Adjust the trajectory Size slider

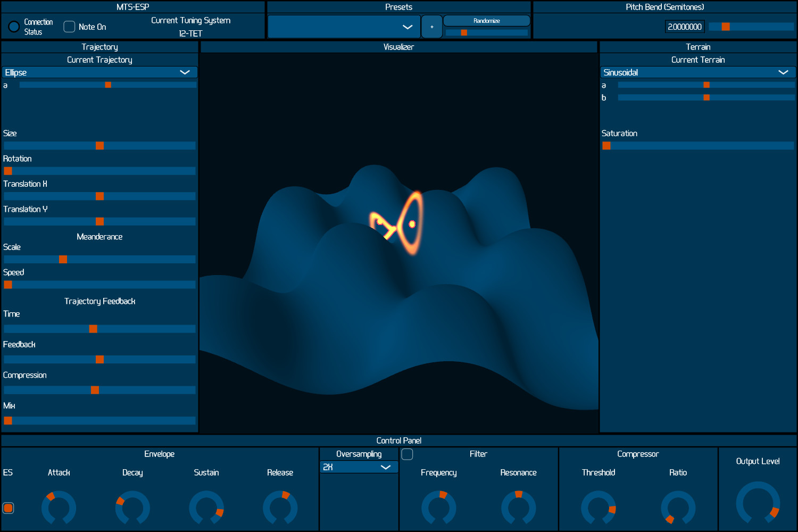click(99, 146)
